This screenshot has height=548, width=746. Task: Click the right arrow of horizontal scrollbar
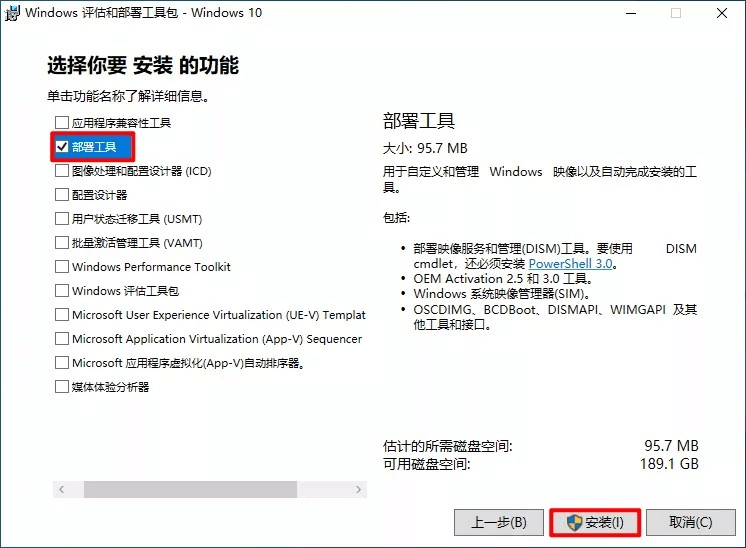358,489
